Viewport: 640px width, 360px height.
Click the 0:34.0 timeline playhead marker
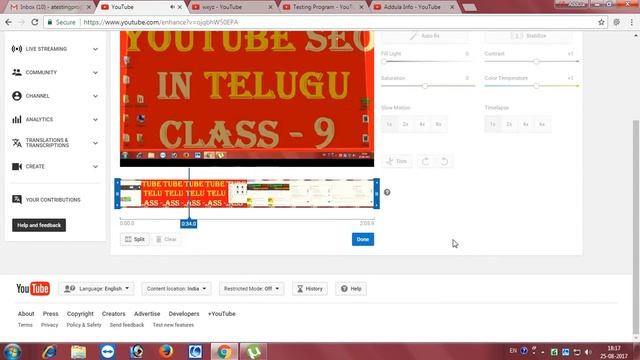(x=189, y=224)
